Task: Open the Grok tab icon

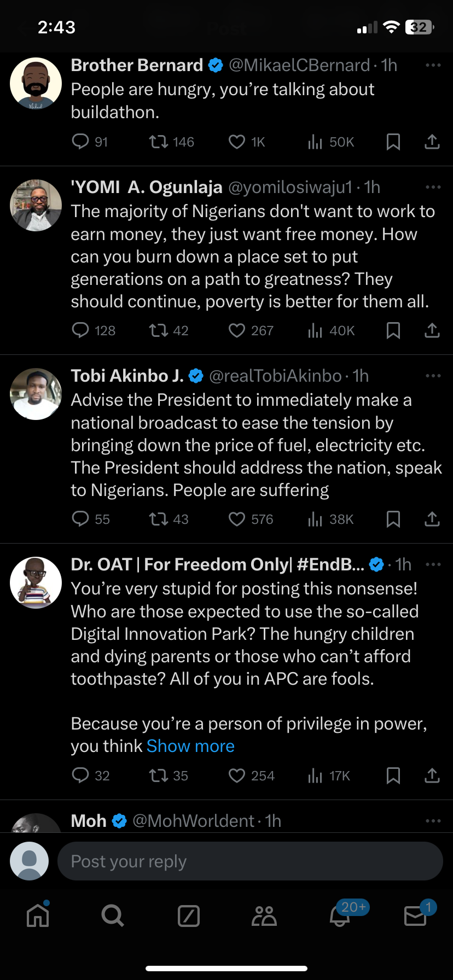Action: click(189, 915)
